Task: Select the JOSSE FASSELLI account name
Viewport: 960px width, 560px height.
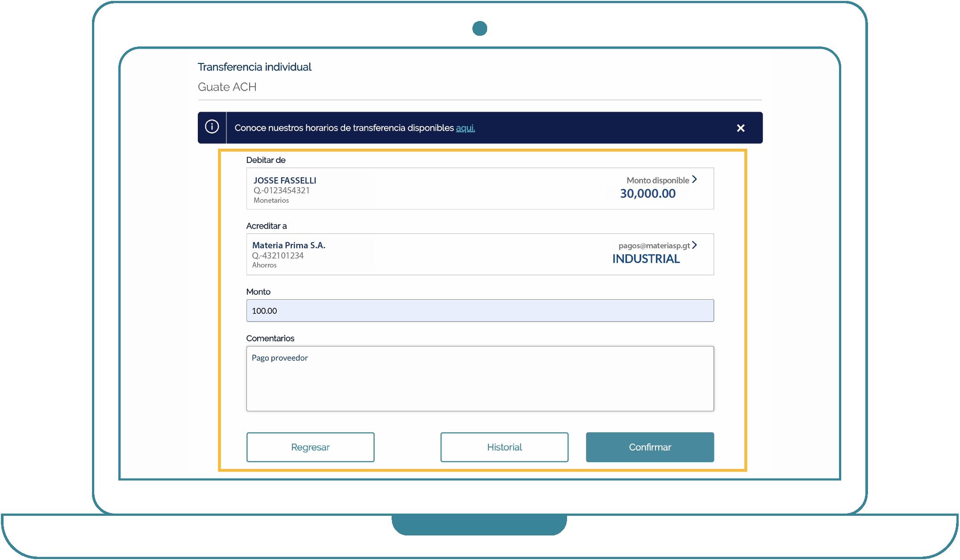Action: pos(284,180)
